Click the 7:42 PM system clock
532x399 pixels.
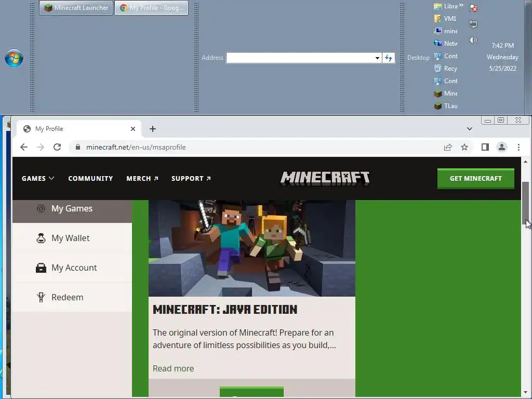502,46
